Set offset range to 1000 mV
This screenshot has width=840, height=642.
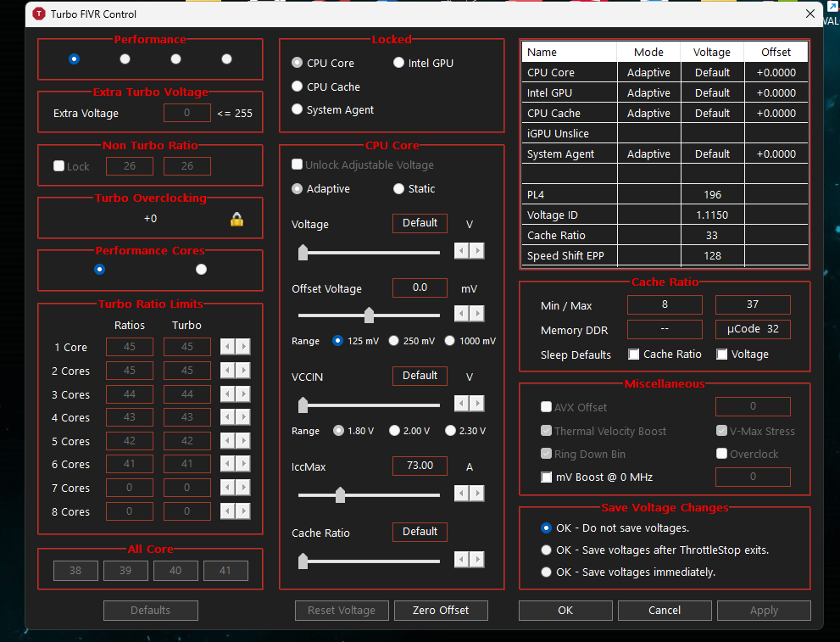click(449, 341)
